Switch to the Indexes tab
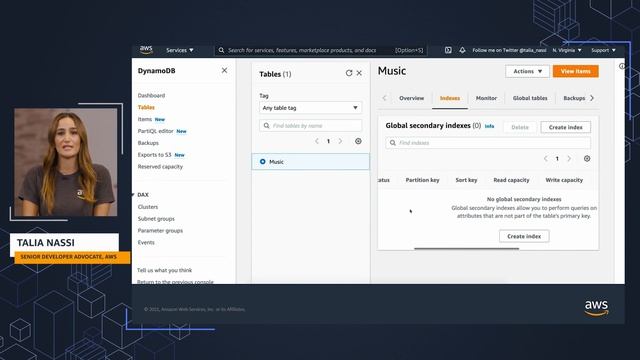 click(450, 98)
